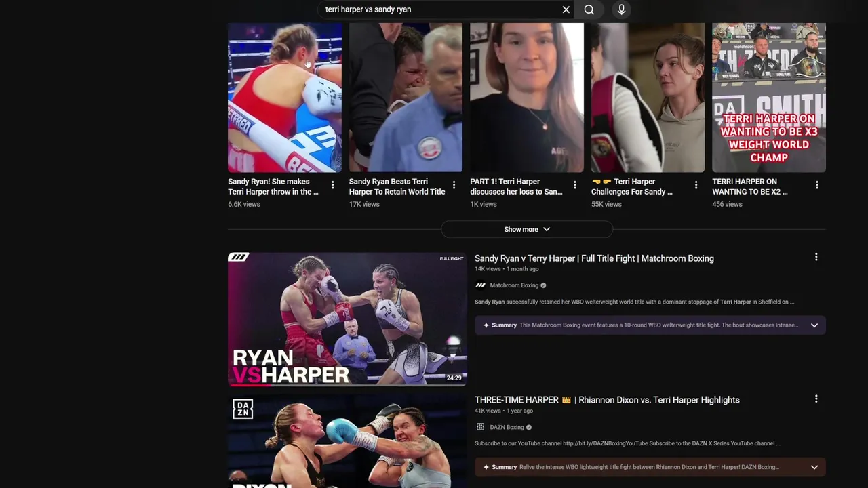Start voice search with the microphone icon
The image size is (868, 488).
[621, 9]
